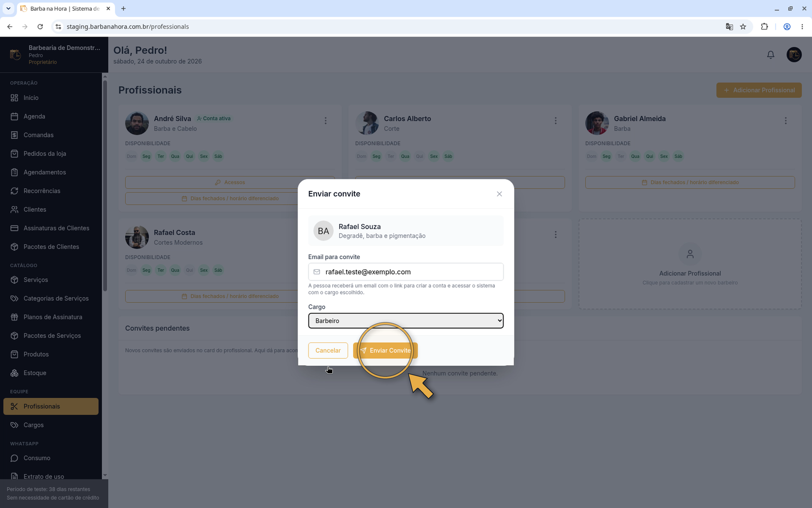Click Gabriel Almeida's Dias fechados button
Screen dimensions: 812x508
click(x=690, y=182)
